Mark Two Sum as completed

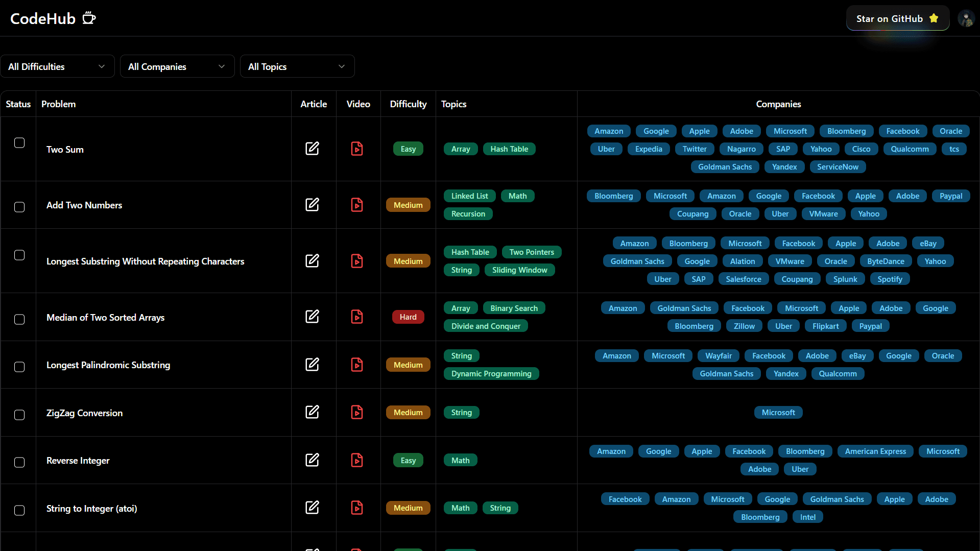pos(19,143)
